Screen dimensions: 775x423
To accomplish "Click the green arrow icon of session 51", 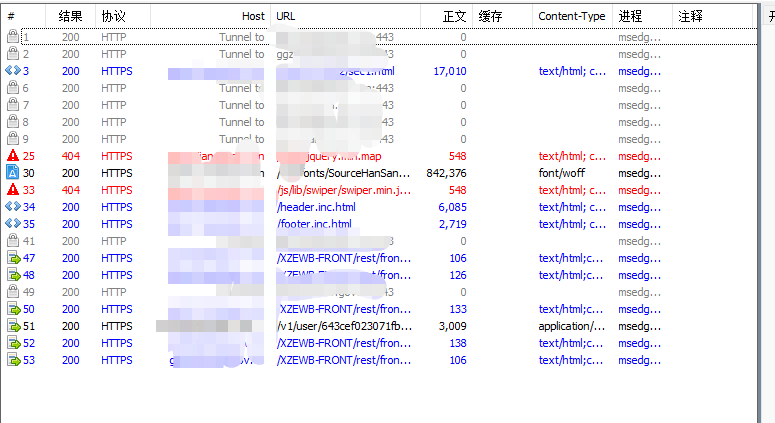I will point(14,326).
